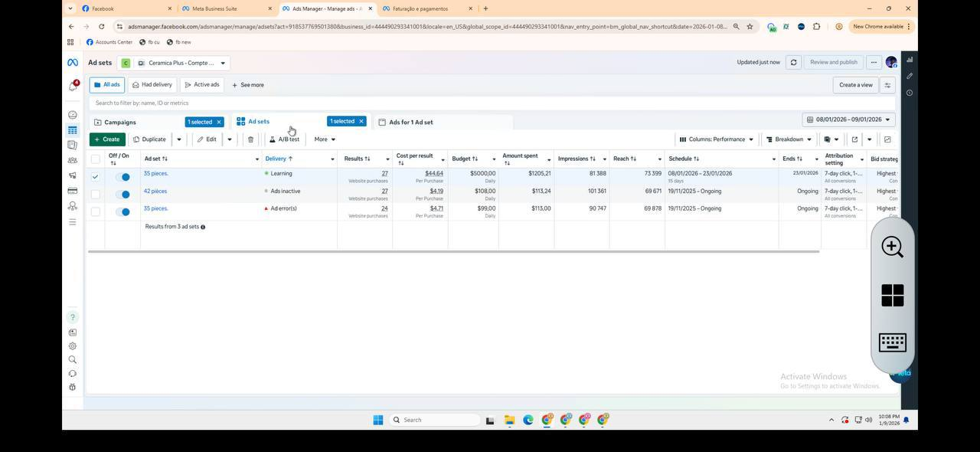Image resolution: width=980 pixels, height=452 pixels.
Task: Open the edit pencil icon on right rail
Action: [910, 76]
